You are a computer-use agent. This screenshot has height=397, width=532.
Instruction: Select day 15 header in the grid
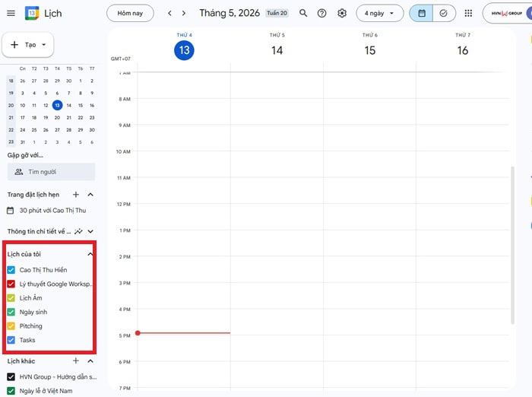pyautogui.click(x=370, y=50)
